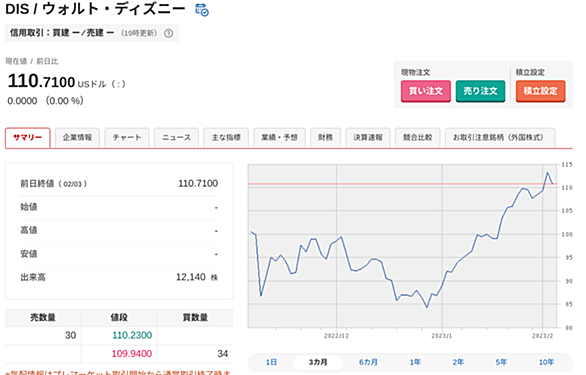Go to the ニュース tab
This screenshot has height=375, width=586.
pos(176,138)
